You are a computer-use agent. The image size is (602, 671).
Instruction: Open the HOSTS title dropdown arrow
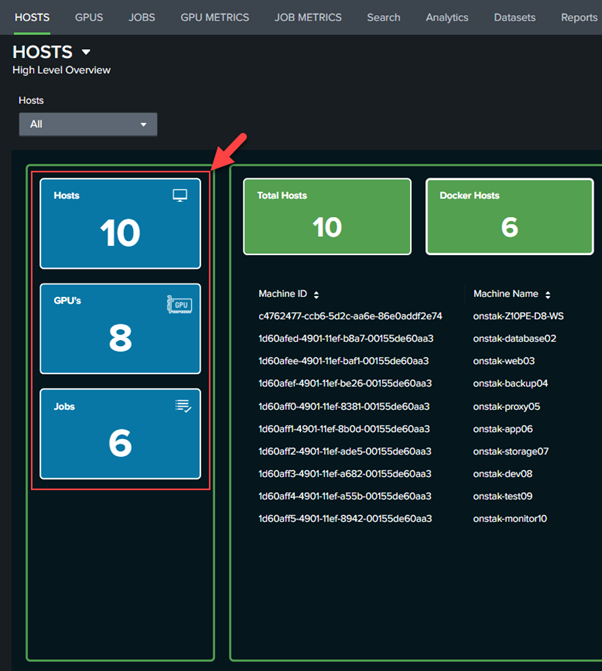[86, 52]
